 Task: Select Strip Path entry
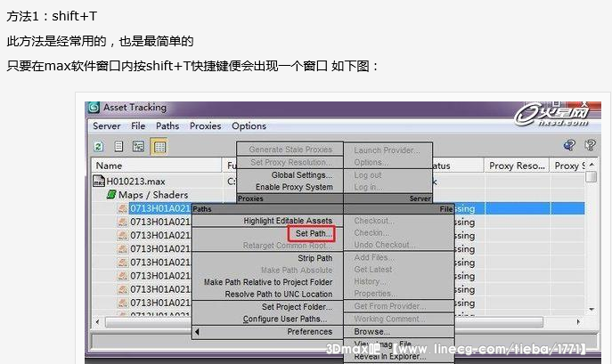click(315, 258)
